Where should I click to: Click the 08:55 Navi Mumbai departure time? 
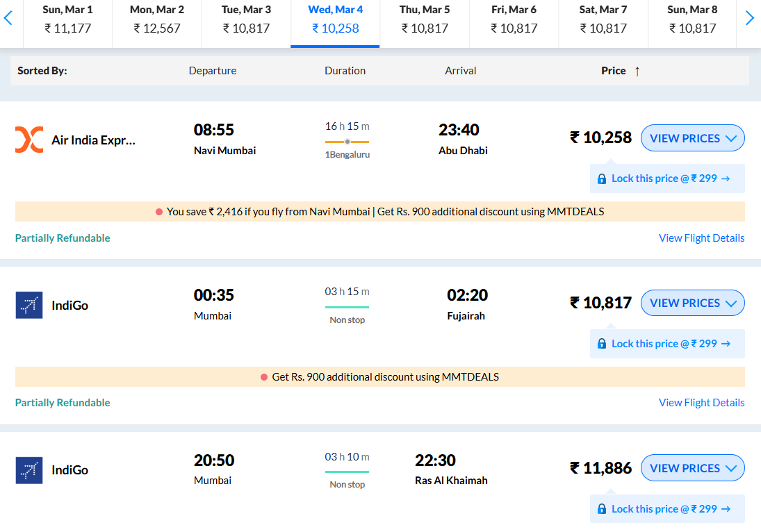coord(214,130)
